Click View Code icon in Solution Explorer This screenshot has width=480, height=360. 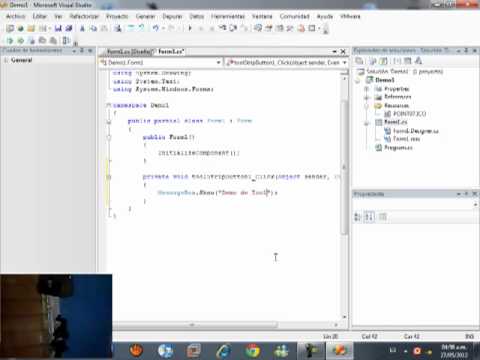(397, 61)
